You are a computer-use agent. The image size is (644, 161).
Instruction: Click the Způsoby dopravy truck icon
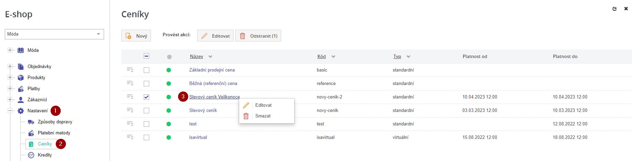pyautogui.click(x=31, y=122)
